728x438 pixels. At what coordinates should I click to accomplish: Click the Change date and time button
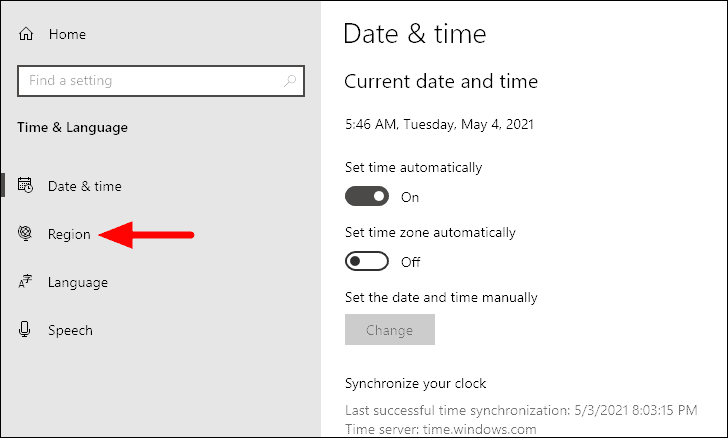click(390, 329)
